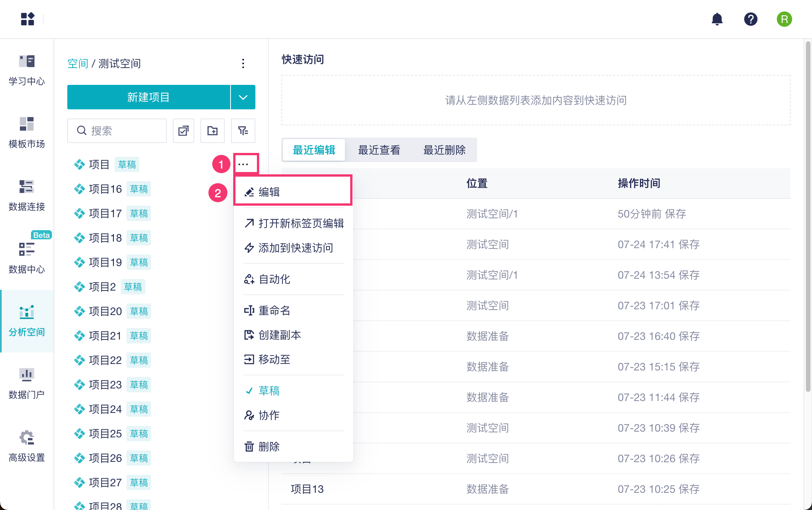Select the checked 草稿 status option
Image resolution: width=812 pixels, height=510 pixels.
269,391
